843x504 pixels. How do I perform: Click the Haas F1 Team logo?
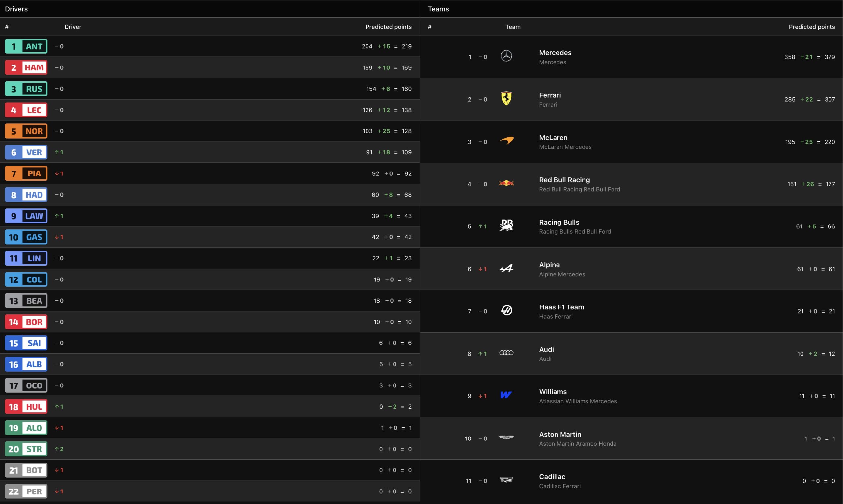[506, 310]
